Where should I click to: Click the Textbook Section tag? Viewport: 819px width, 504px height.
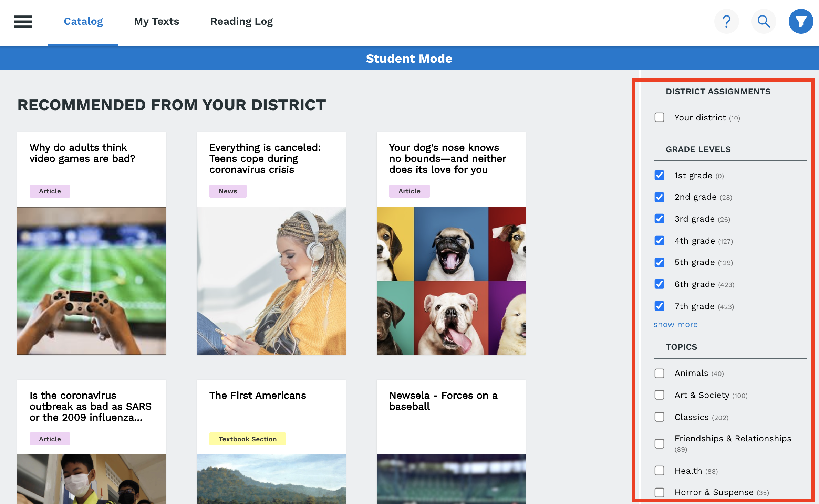pyautogui.click(x=247, y=439)
